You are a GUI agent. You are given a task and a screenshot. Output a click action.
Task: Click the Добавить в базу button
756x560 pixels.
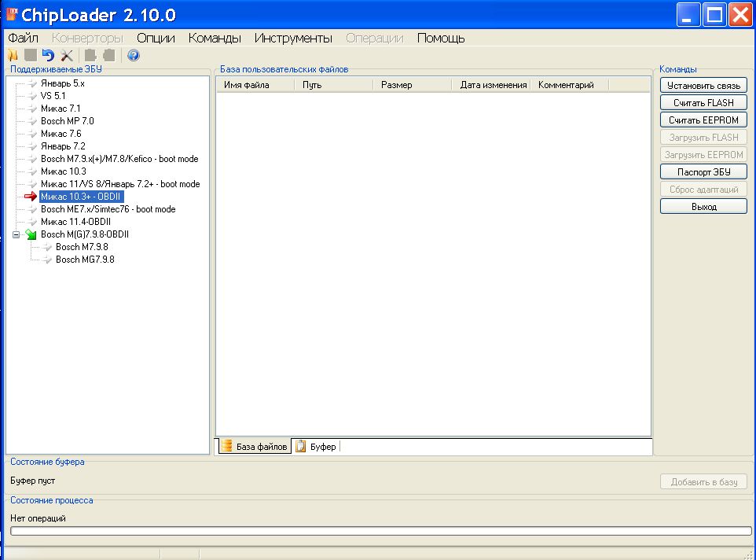tap(703, 482)
